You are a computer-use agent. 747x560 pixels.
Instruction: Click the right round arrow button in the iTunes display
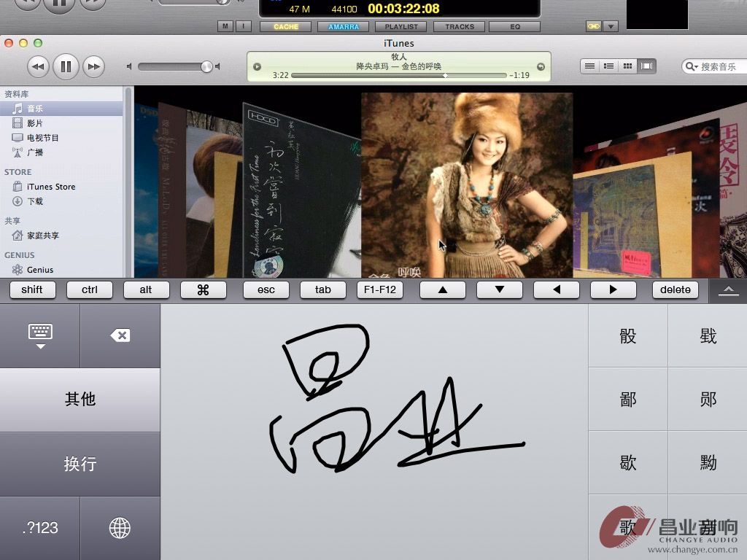point(541,66)
